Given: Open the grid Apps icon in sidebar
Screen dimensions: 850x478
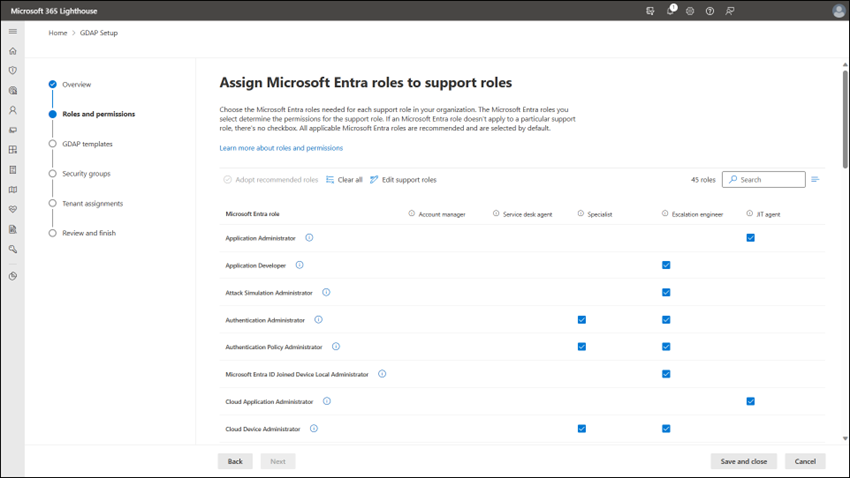Looking at the screenshot, I should click(13, 150).
